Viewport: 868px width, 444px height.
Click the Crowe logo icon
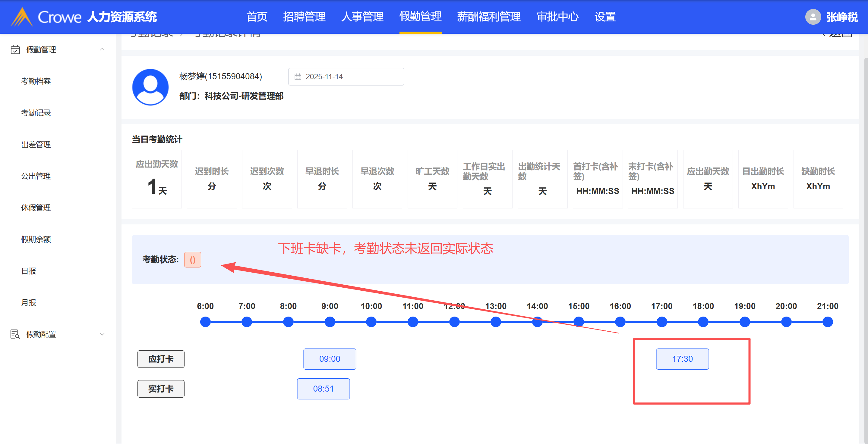click(22, 17)
